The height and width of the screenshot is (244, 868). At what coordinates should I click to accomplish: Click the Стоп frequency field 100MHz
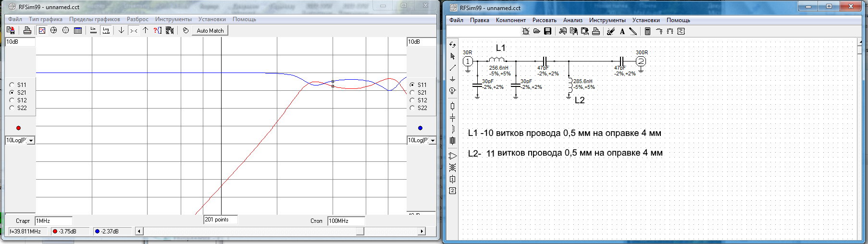[346, 221]
